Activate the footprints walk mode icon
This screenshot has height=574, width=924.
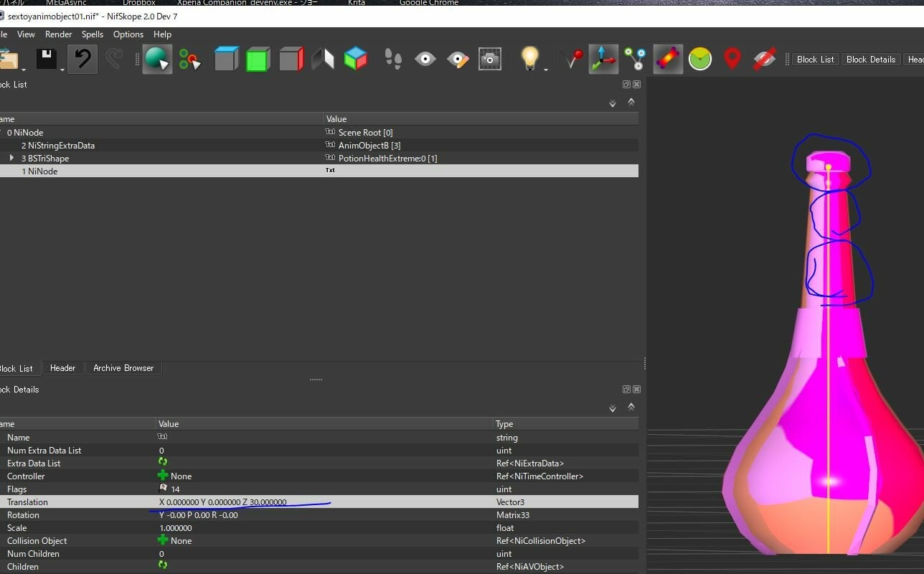(393, 59)
